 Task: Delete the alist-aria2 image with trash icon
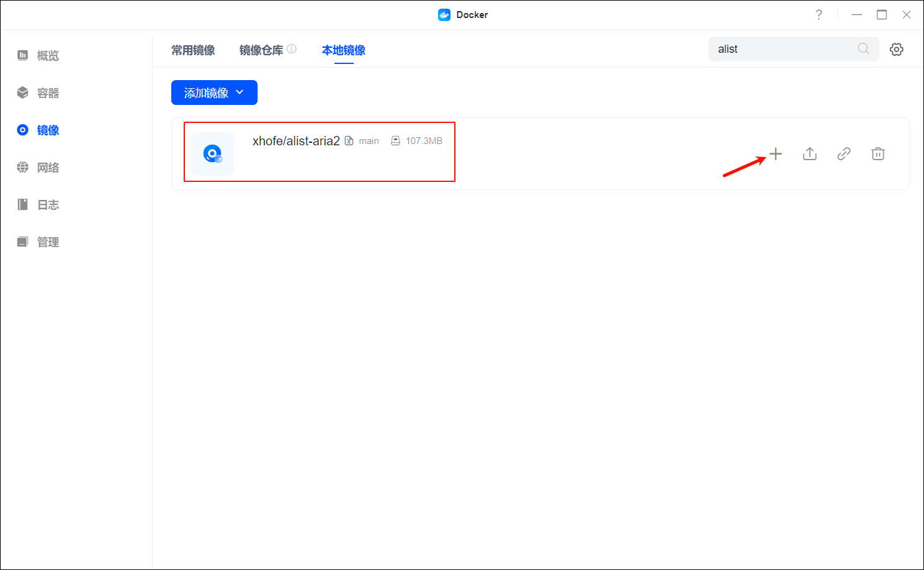[878, 154]
